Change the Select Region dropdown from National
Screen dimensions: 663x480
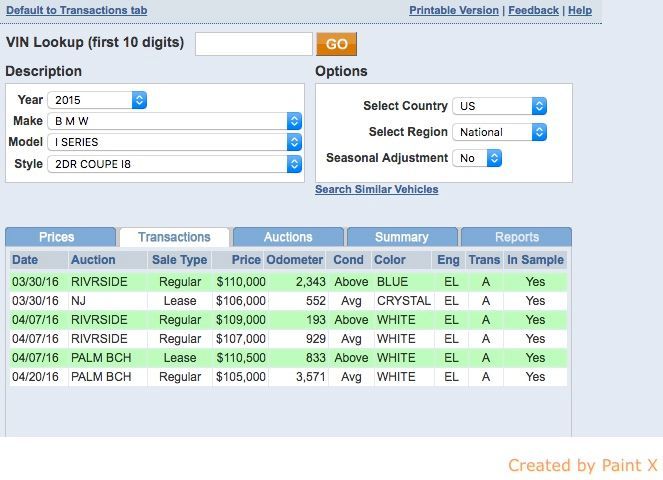(x=500, y=132)
